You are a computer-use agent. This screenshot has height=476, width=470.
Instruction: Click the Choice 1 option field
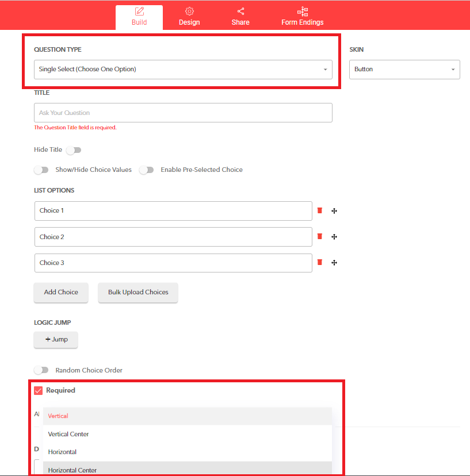[x=173, y=210]
